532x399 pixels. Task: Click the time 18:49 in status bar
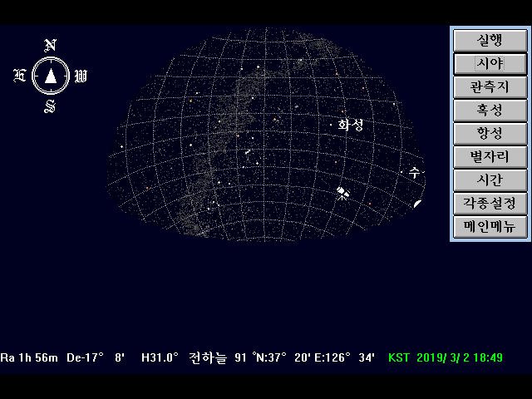point(488,357)
